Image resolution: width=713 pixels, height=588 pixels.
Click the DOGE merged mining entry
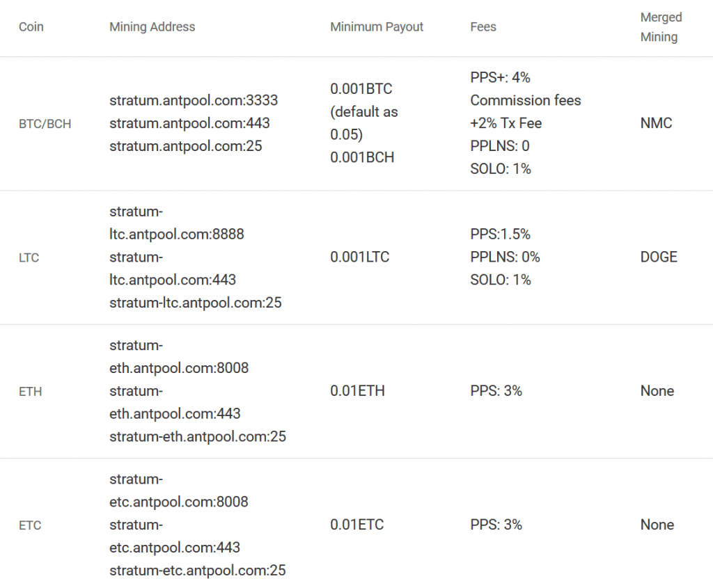coord(659,257)
